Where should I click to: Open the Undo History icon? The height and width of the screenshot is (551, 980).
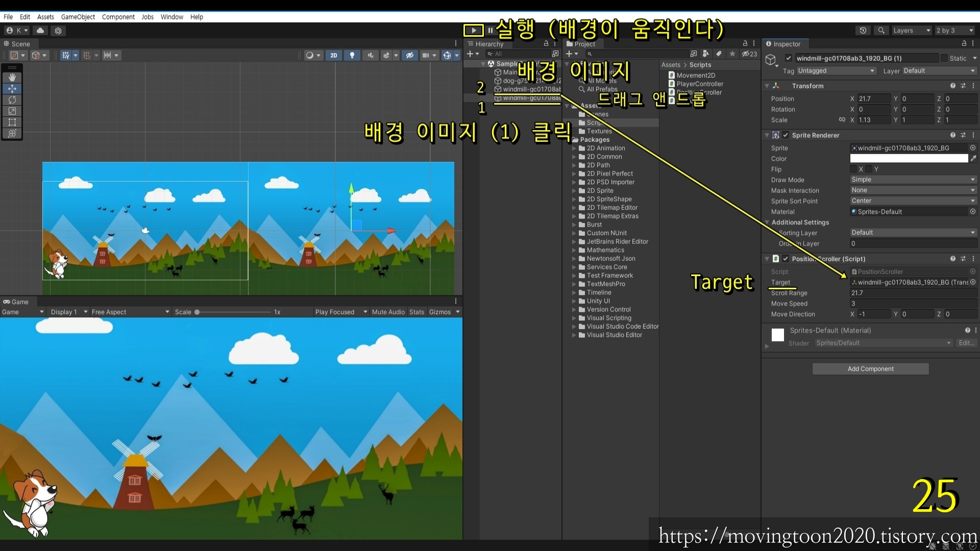click(863, 31)
